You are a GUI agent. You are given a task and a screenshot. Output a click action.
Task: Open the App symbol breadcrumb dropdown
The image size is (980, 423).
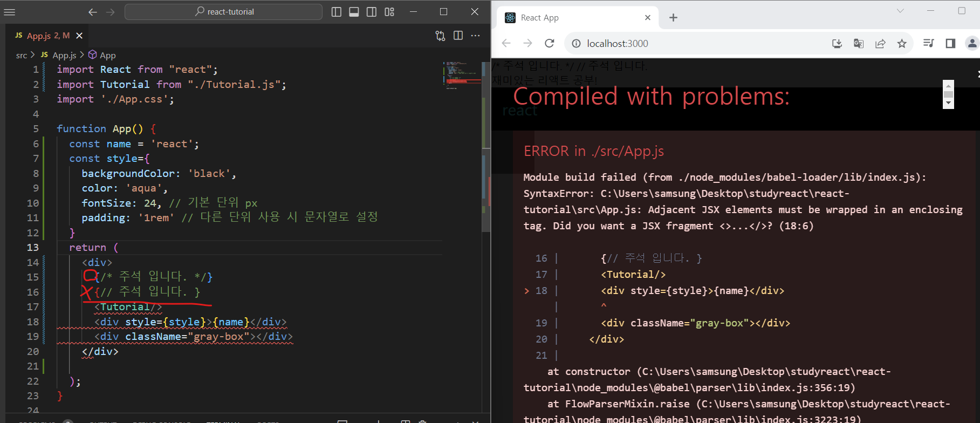tap(102, 55)
